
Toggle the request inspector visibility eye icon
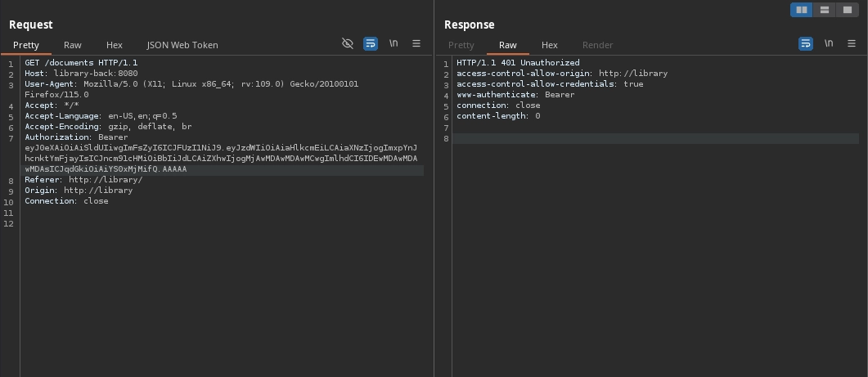[348, 43]
